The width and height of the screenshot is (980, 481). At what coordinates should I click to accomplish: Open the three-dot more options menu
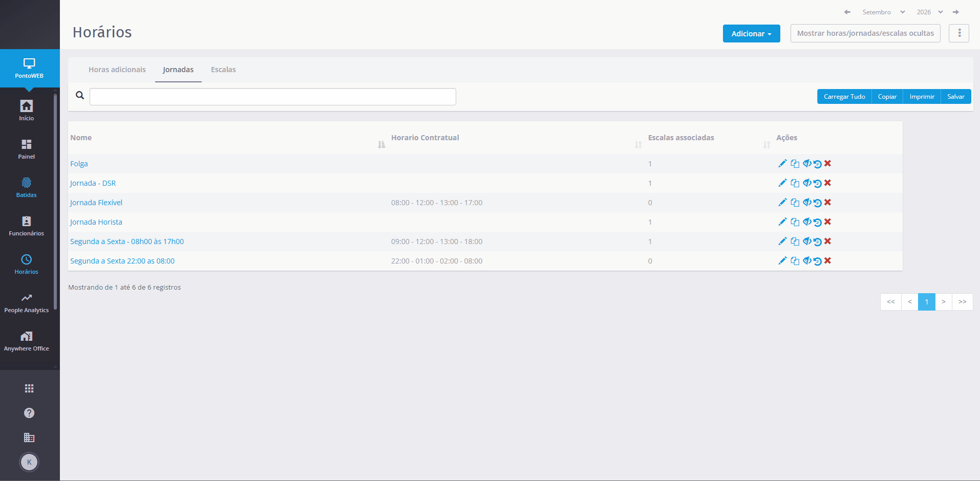point(959,33)
